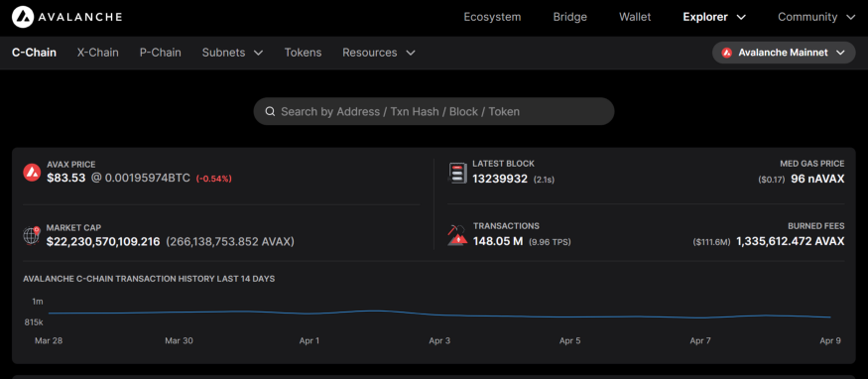Click the ($0.17) gas price text
Screen dimensions: 868x379
click(x=772, y=180)
